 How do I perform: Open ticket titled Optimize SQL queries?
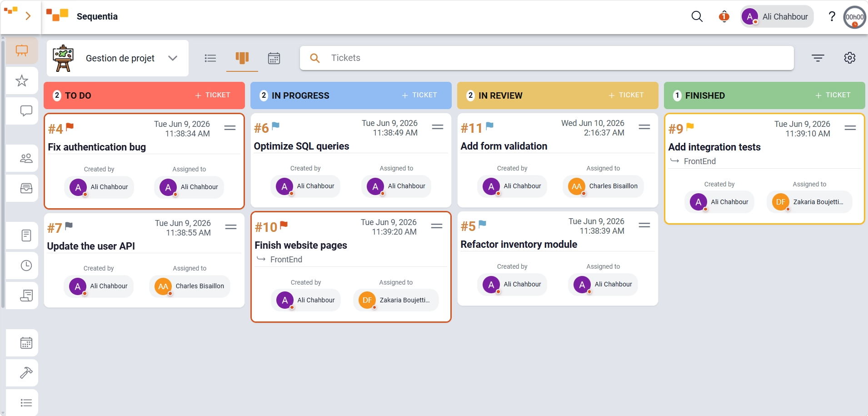[301, 146]
